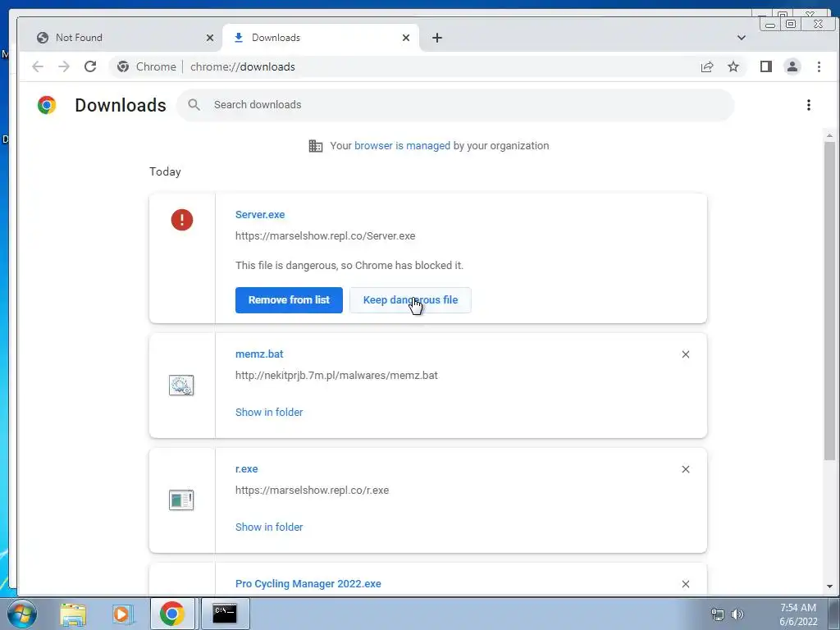This screenshot has width=840, height=630.
Task: Click the chrome://downloads address bar
Action: pyautogui.click(x=428, y=66)
